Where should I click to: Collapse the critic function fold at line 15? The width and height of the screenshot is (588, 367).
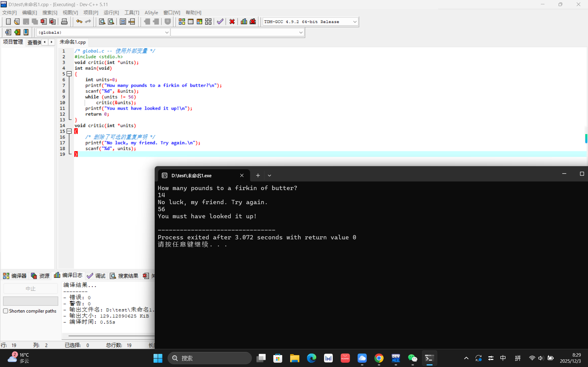pos(69,131)
